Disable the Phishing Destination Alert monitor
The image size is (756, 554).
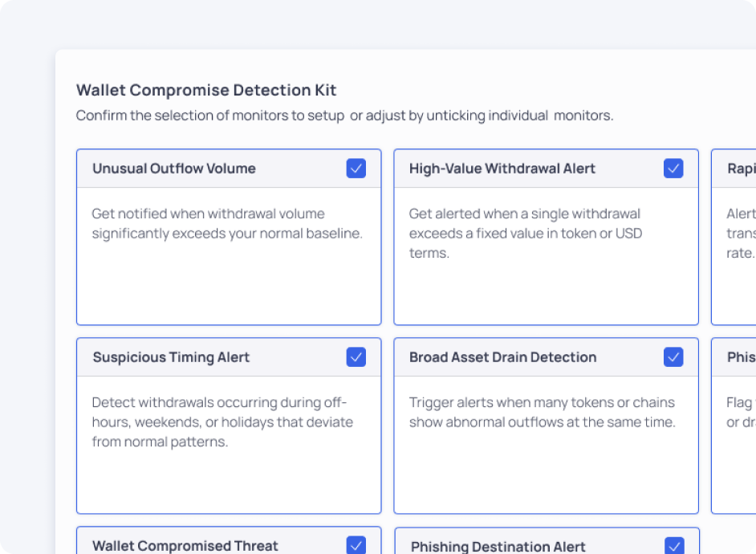(673, 545)
